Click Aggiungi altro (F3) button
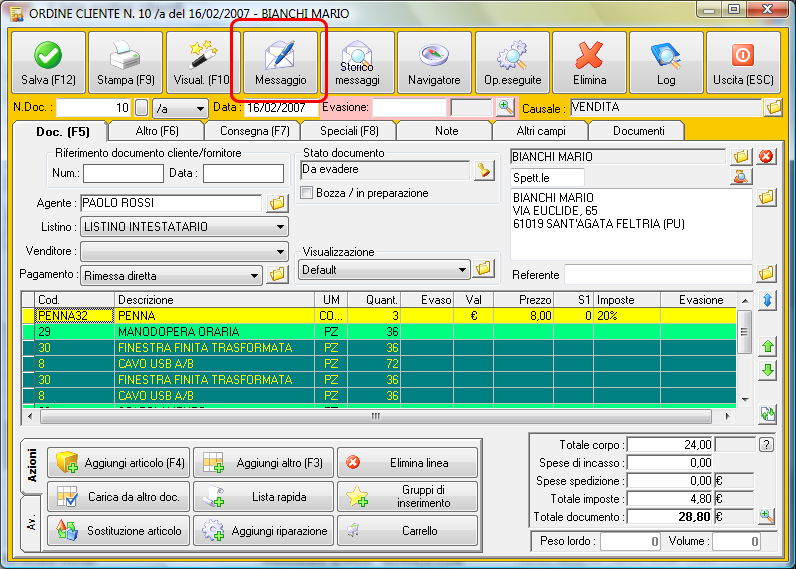The height and width of the screenshot is (569, 796). coord(263,463)
